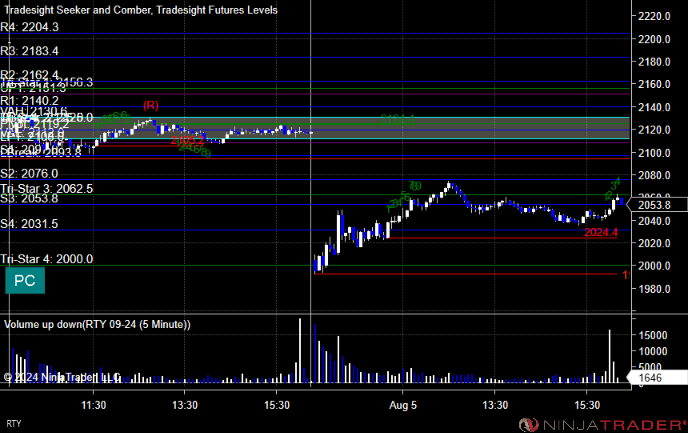
Task: Select the R4: 2204.3 level label
Action: (x=29, y=27)
